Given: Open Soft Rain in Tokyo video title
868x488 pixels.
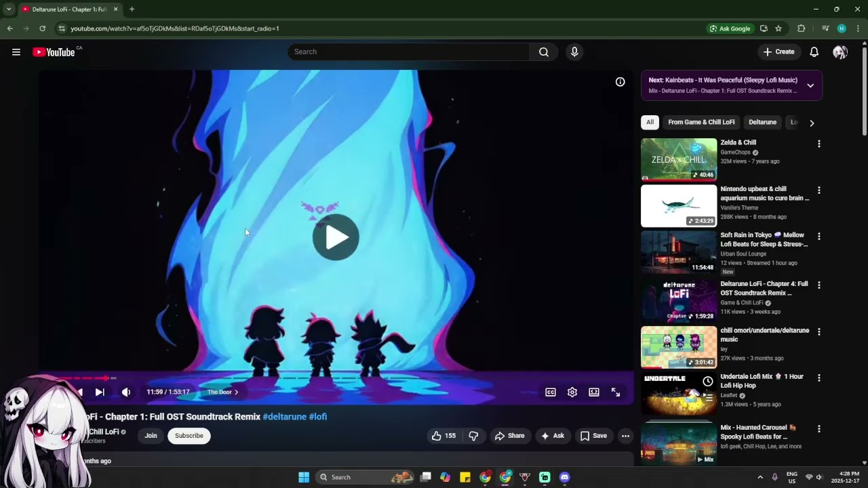Looking at the screenshot, I should tap(764, 240).
